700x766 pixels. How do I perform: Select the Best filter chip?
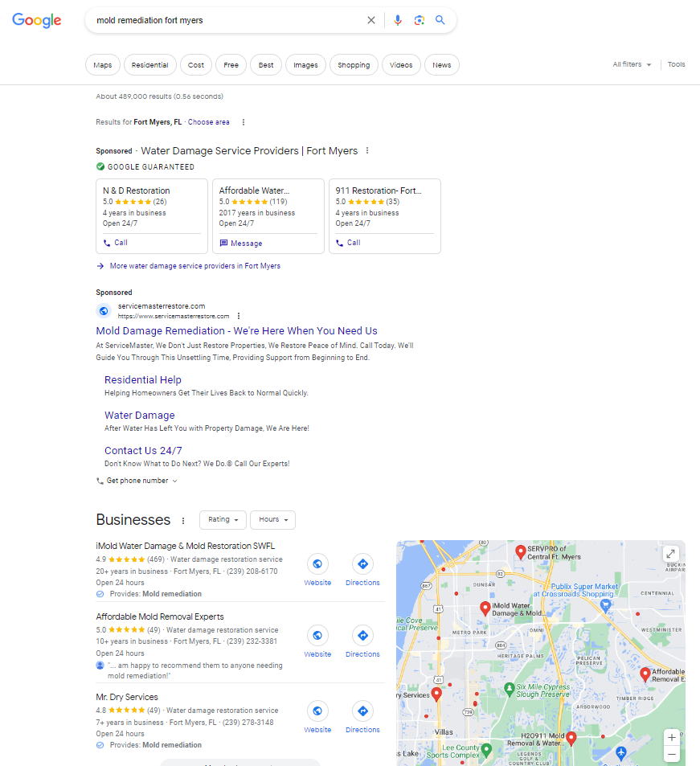[266, 65]
